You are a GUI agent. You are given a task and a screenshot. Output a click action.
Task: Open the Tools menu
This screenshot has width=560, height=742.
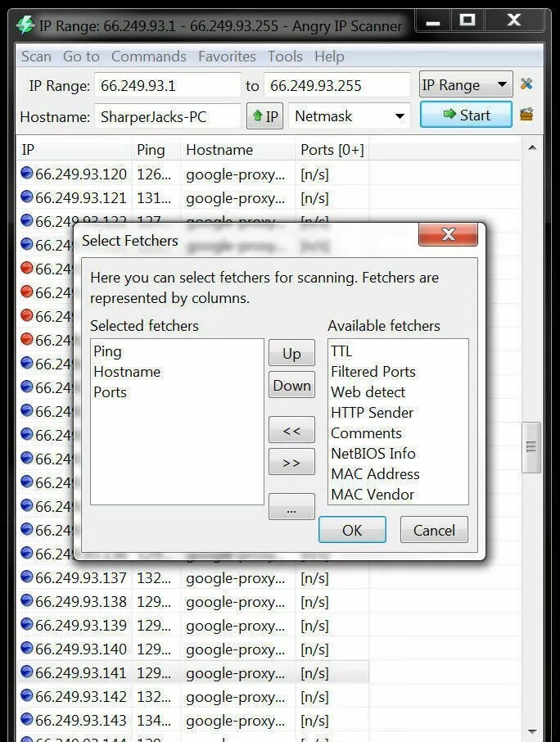point(285,57)
